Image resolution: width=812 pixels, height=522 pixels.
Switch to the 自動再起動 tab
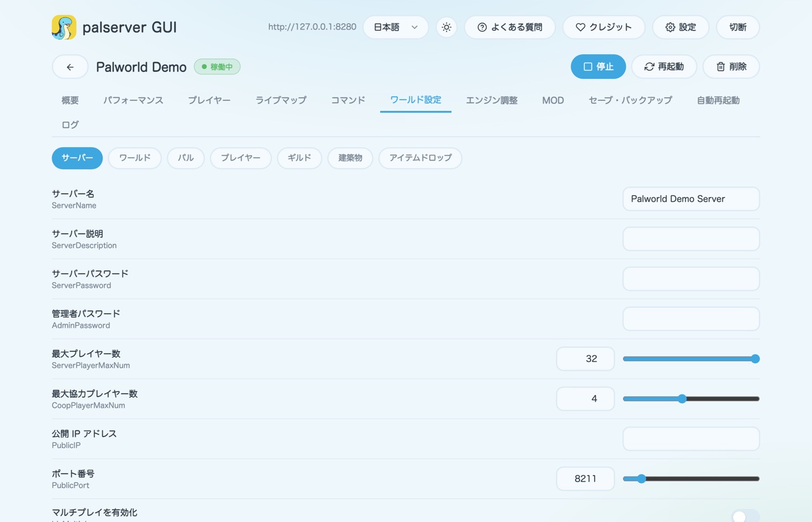pos(718,100)
